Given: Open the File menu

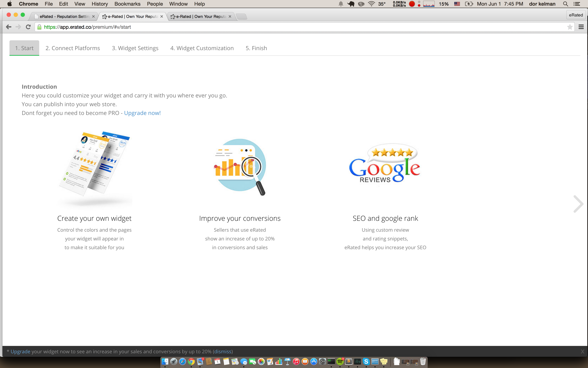Looking at the screenshot, I should (49, 4).
